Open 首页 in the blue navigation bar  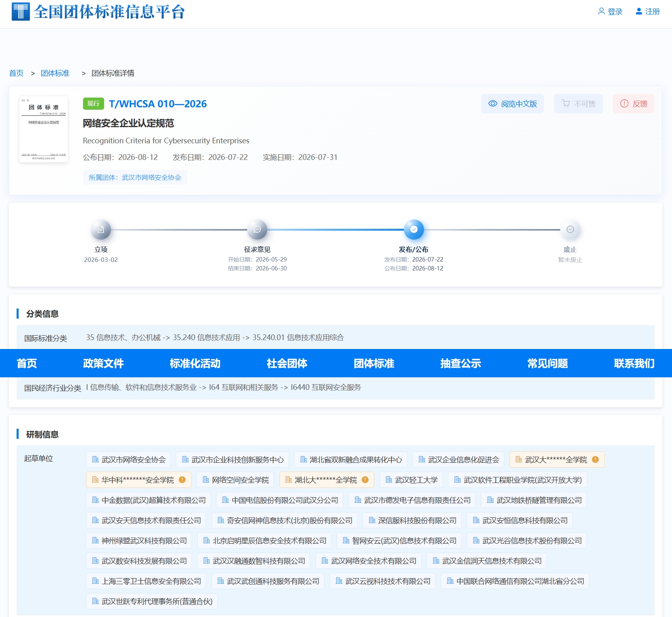pyautogui.click(x=27, y=364)
